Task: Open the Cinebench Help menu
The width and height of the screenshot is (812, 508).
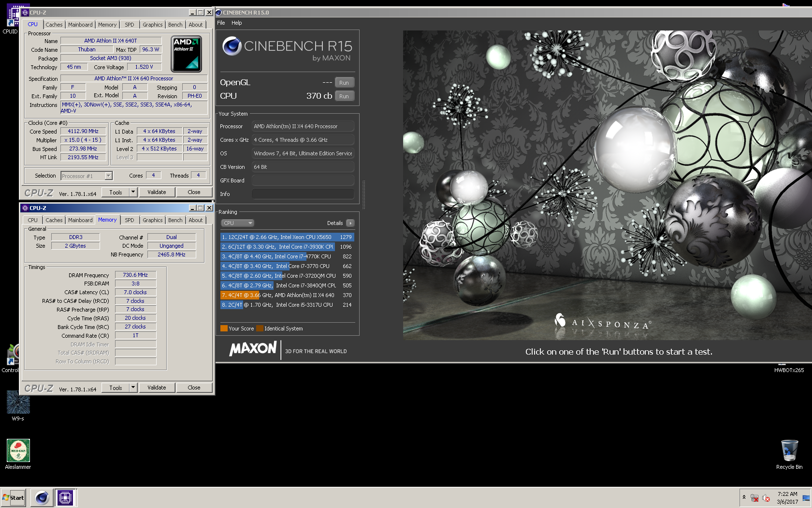Action: [237, 23]
